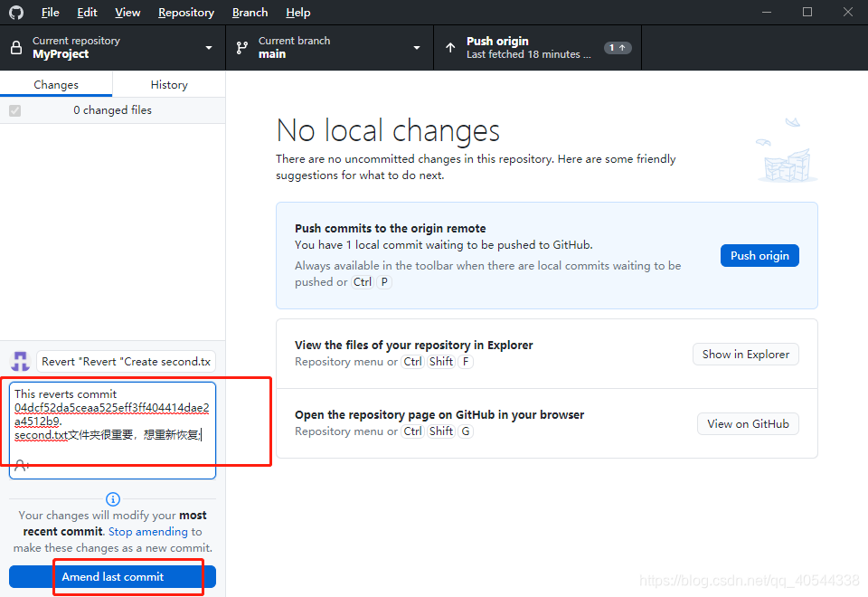This screenshot has width=868, height=597.
Task: Open the View menu
Action: click(x=127, y=12)
